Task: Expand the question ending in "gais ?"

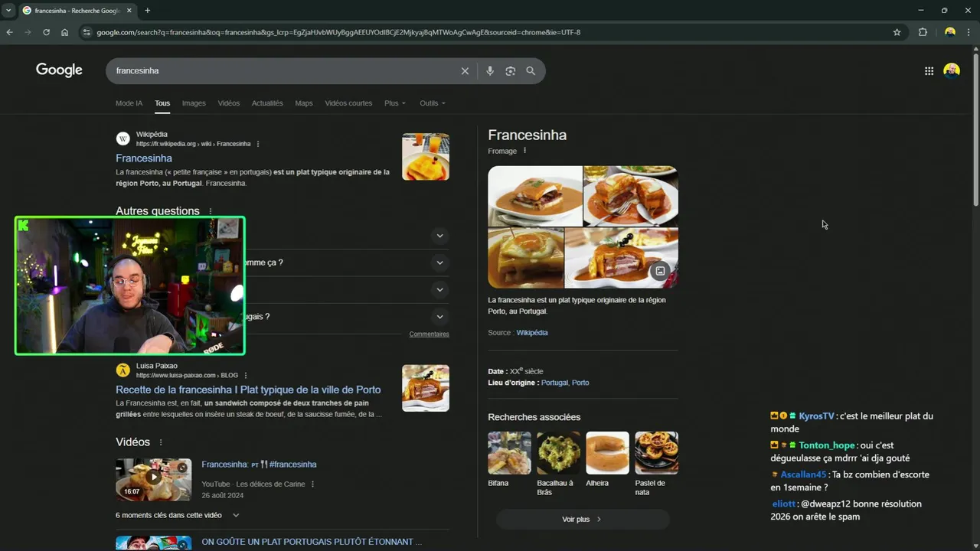Action: point(439,316)
